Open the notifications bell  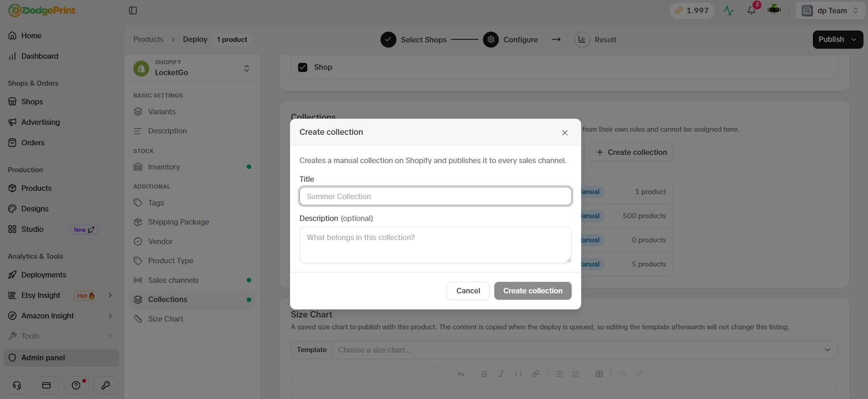click(751, 10)
